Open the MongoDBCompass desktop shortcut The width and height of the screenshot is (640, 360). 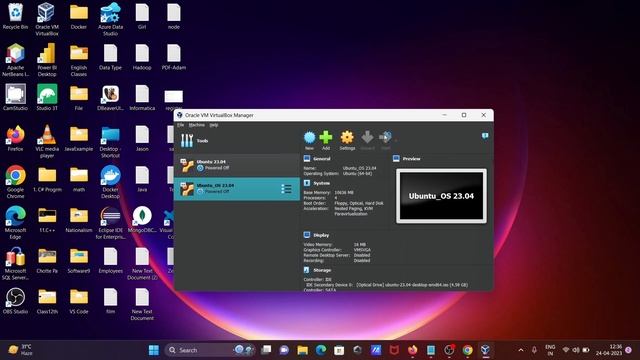click(x=142, y=220)
